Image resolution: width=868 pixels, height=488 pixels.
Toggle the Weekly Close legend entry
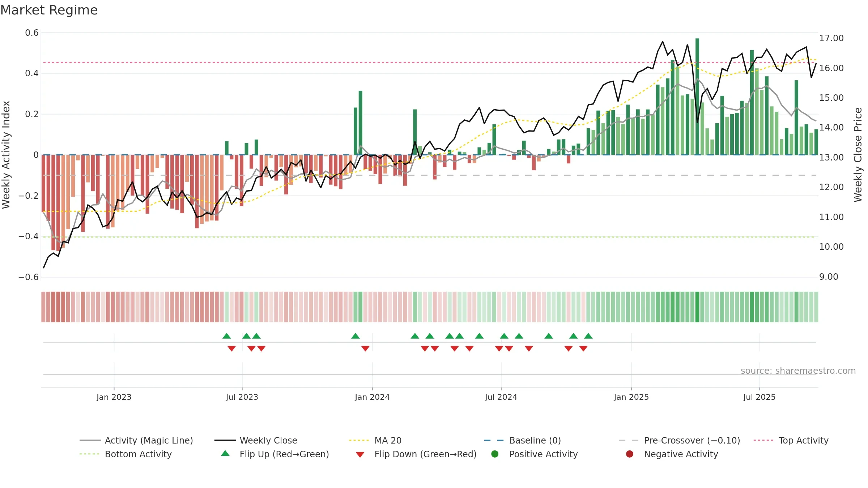click(x=256, y=440)
